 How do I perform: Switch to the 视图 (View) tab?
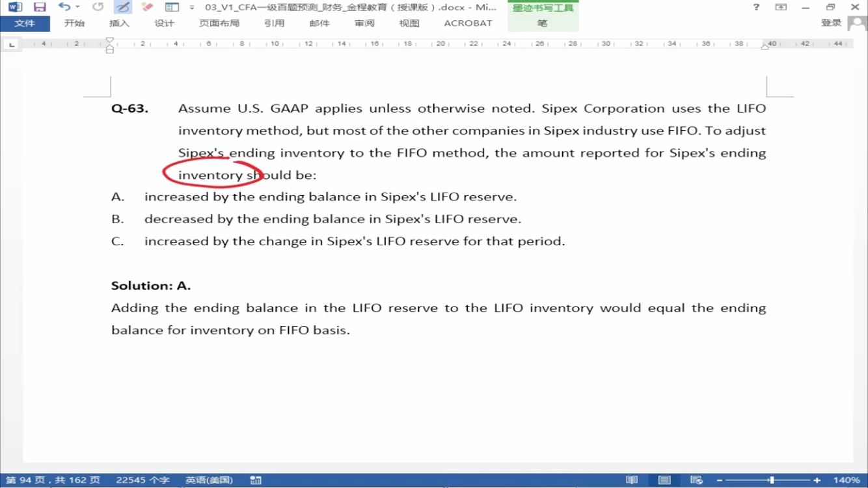[409, 23]
